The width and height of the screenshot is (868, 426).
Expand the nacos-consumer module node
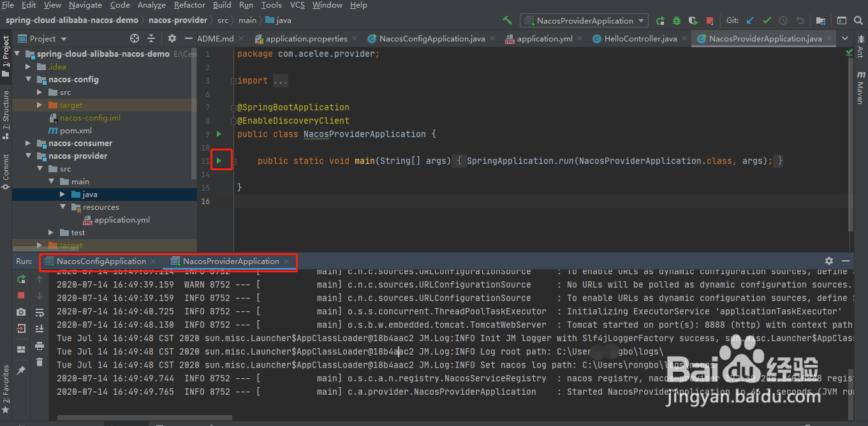click(x=29, y=143)
